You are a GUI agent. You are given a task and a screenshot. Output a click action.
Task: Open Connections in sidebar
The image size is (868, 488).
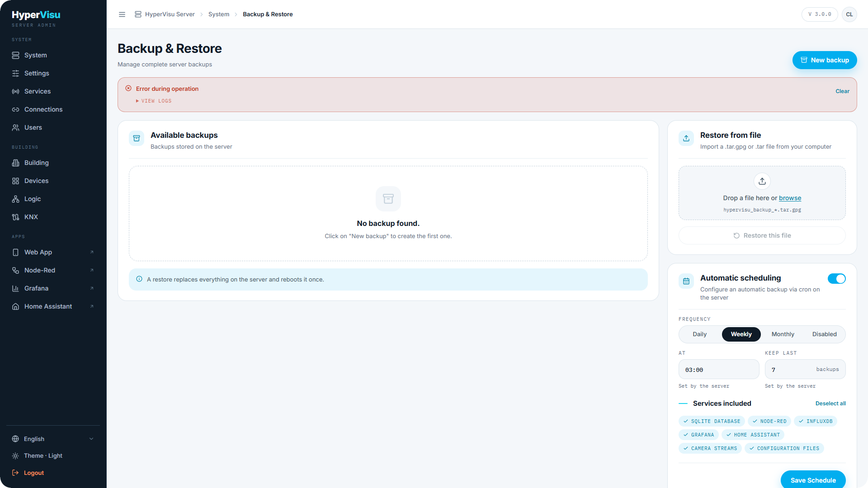(x=53, y=109)
